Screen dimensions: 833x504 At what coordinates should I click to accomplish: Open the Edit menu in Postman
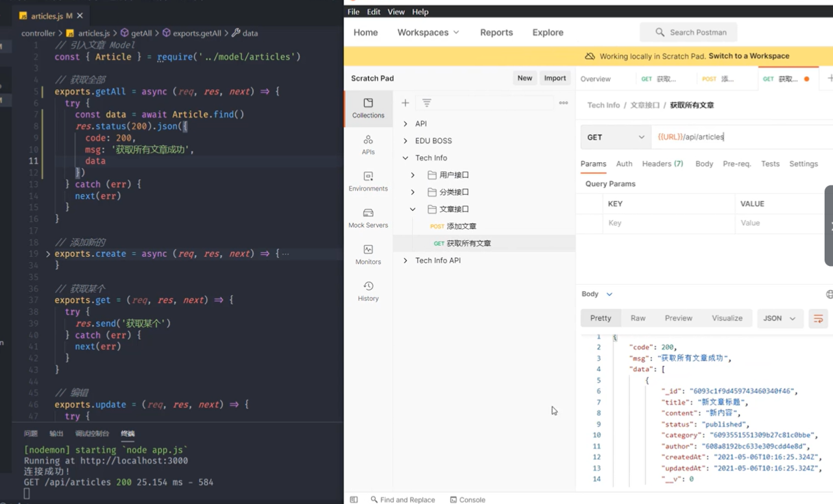(x=374, y=12)
